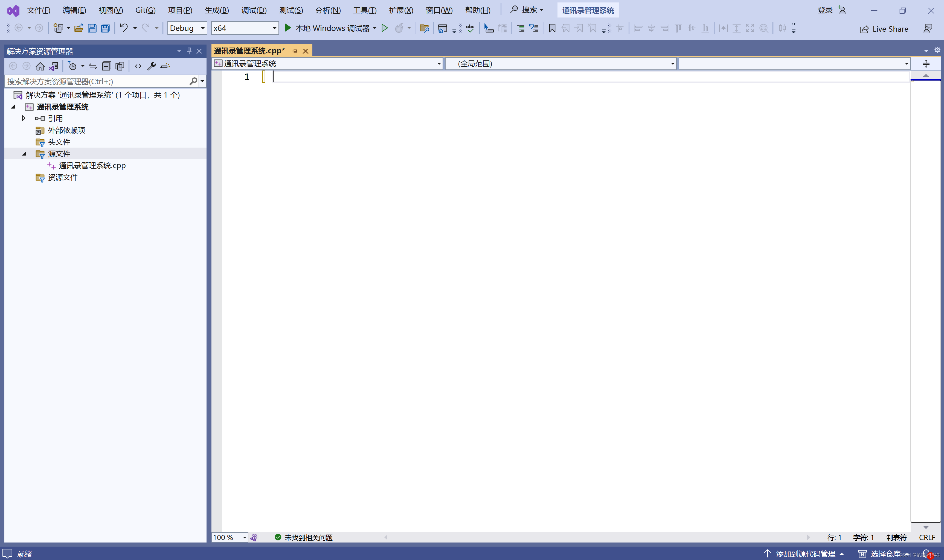This screenshot has width=944, height=560.
Task: Open the 调试(D) menu
Action: [x=254, y=10]
